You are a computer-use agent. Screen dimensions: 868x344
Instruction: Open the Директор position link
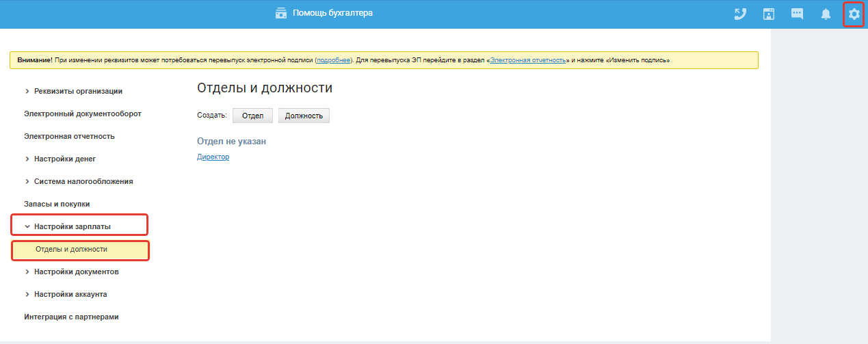click(213, 157)
